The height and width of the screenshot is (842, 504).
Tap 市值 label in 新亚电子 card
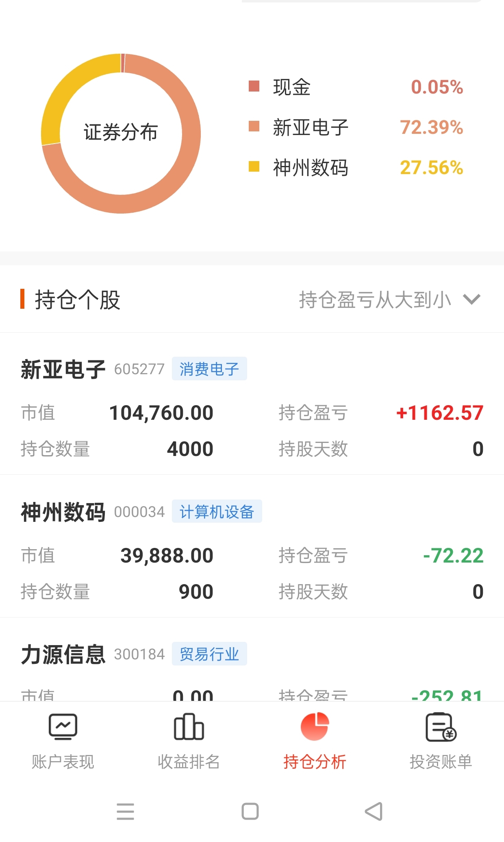(38, 413)
